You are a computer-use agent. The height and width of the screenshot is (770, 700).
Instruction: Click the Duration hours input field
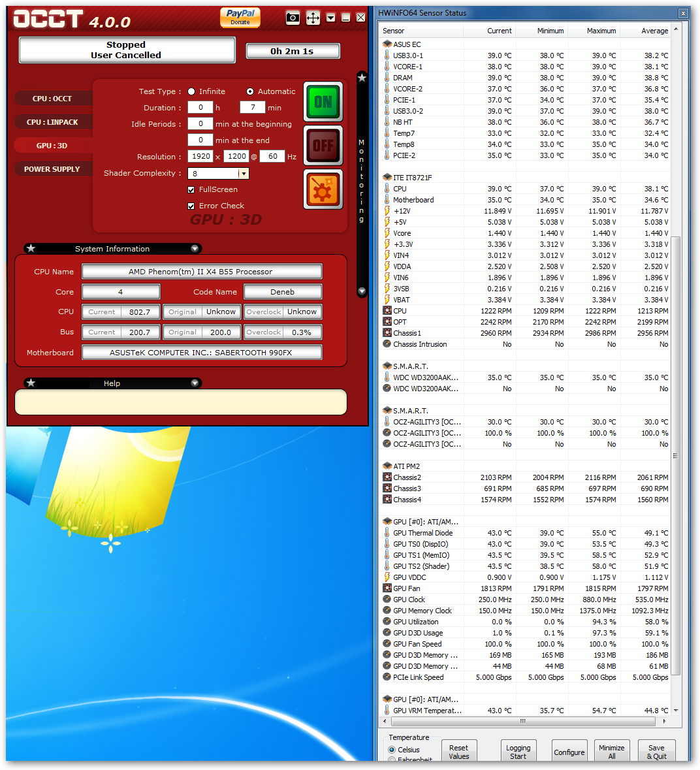[x=200, y=108]
